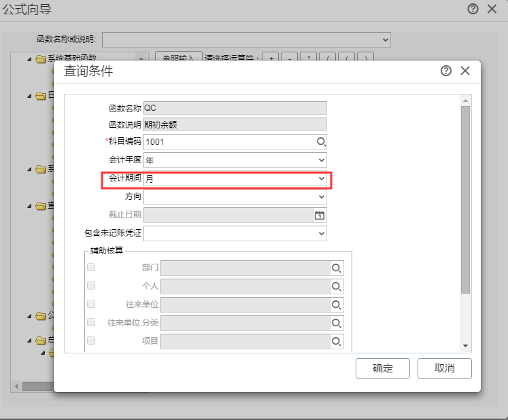Enable the 往来单位.分类 auxiliary checkbox
508x420 pixels.
[x=91, y=322]
